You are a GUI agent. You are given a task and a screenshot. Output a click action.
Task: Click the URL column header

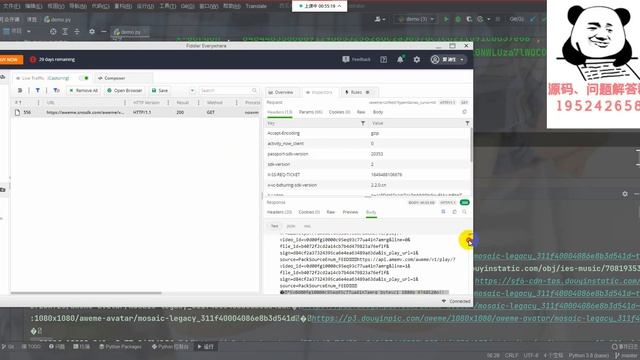tap(51, 102)
